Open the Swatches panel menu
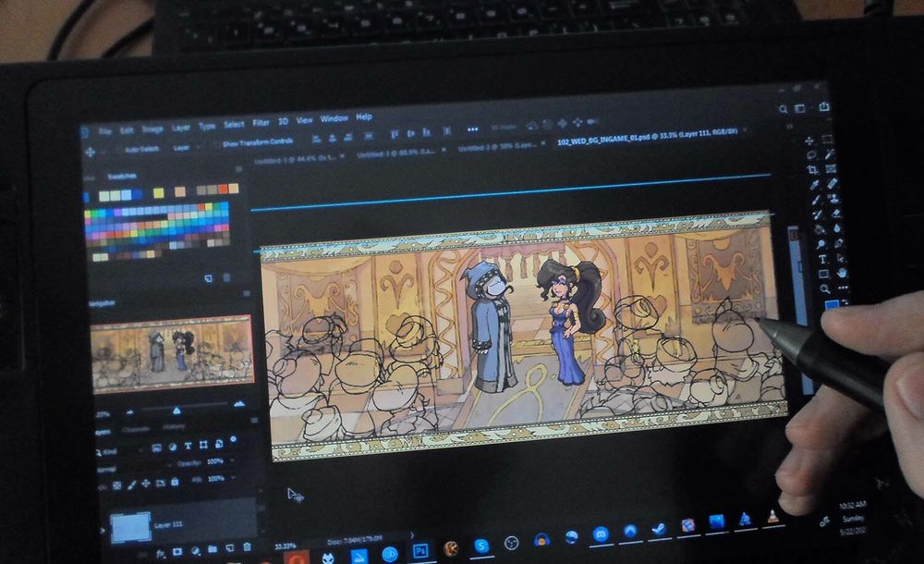Image resolution: width=924 pixels, height=564 pixels. click(238, 169)
